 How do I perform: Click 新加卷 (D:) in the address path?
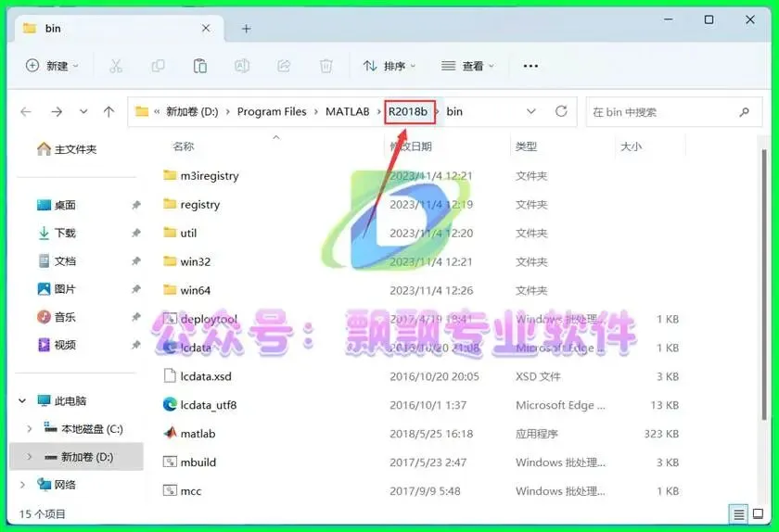[192, 112]
